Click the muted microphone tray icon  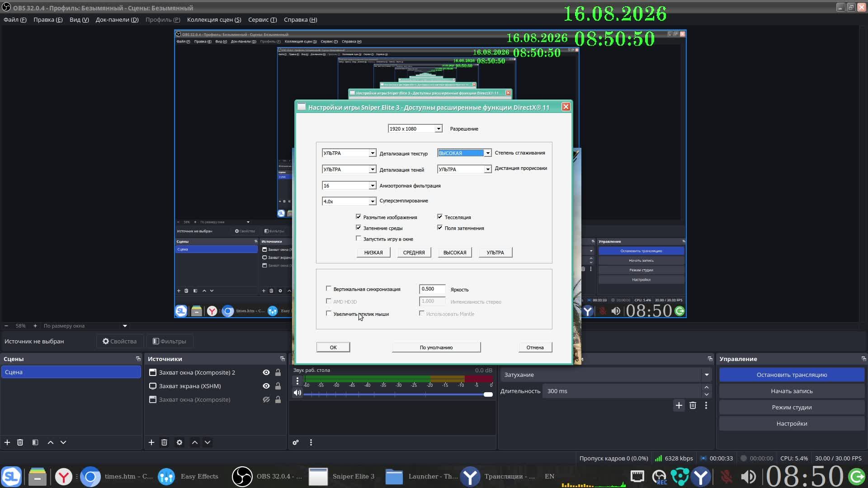(x=726, y=477)
